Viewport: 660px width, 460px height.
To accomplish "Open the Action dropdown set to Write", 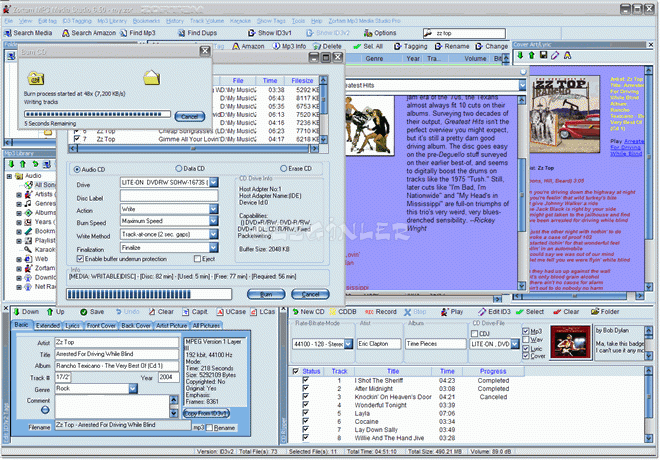I will click(214, 209).
